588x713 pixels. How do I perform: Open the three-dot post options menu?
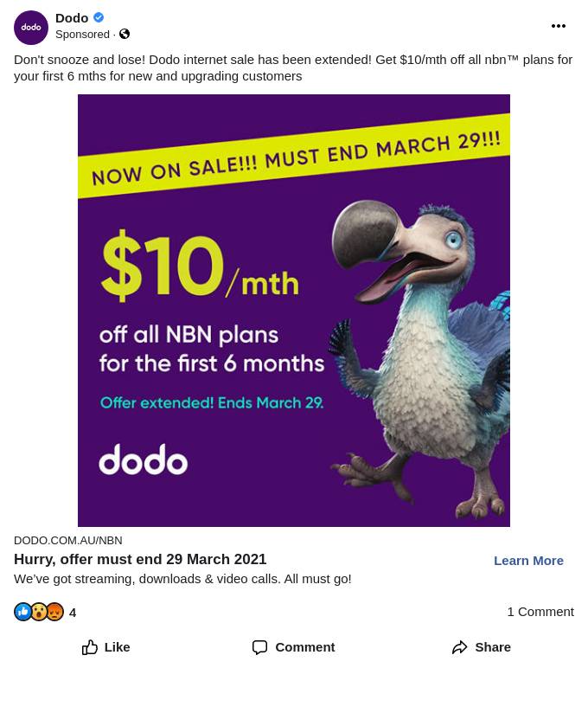558,26
